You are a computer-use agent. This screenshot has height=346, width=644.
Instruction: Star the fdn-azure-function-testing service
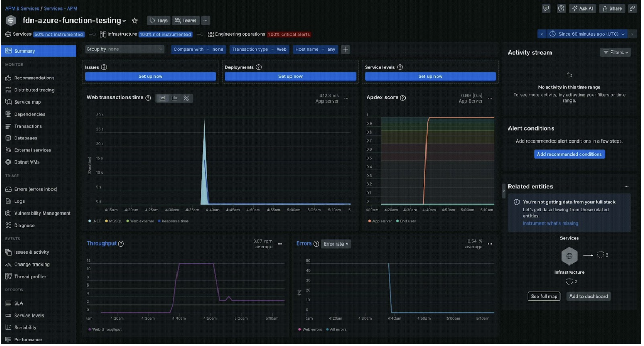coord(135,20)
